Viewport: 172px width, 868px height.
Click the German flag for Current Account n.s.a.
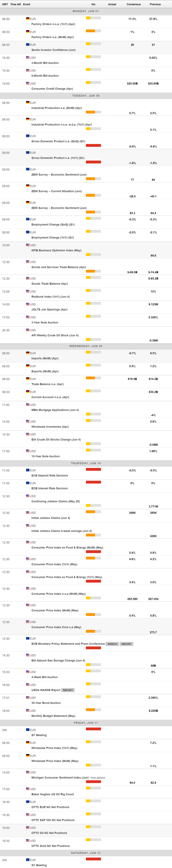tap(28, 392)
